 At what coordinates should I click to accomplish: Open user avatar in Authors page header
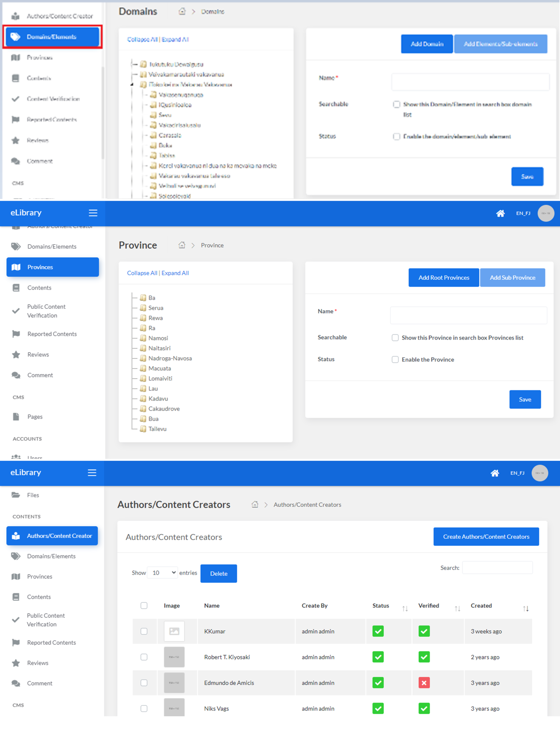[x=540, y=473]
